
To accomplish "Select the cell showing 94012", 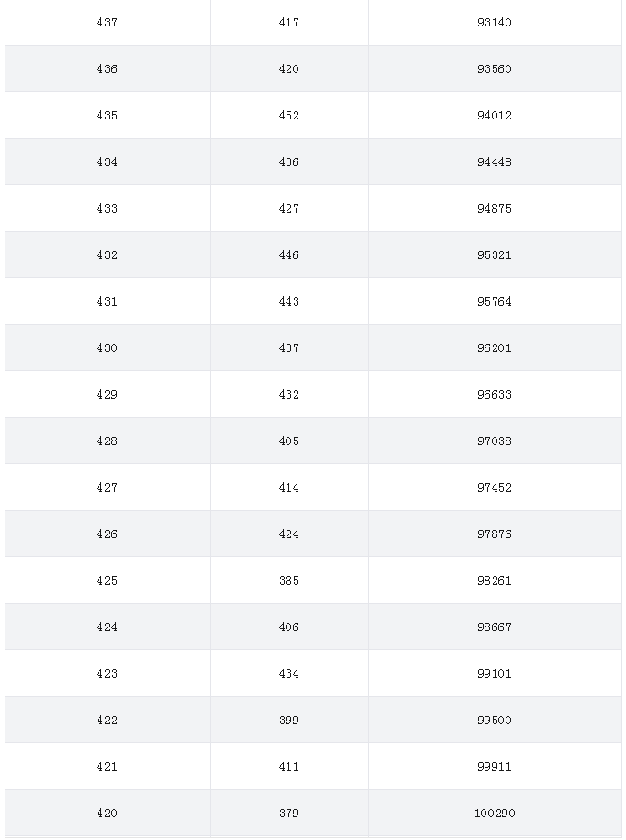I will (495, 116).
